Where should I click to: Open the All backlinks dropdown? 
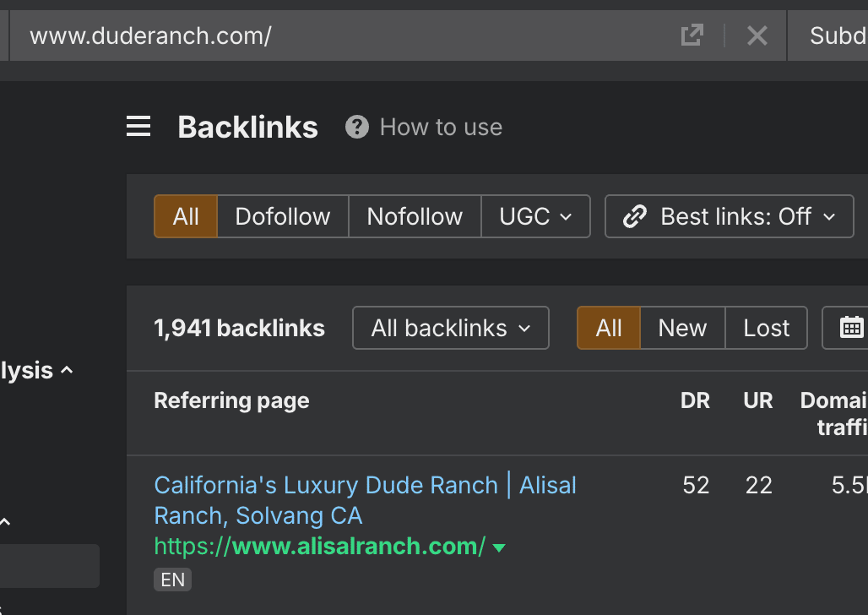(x=451, y=328)
